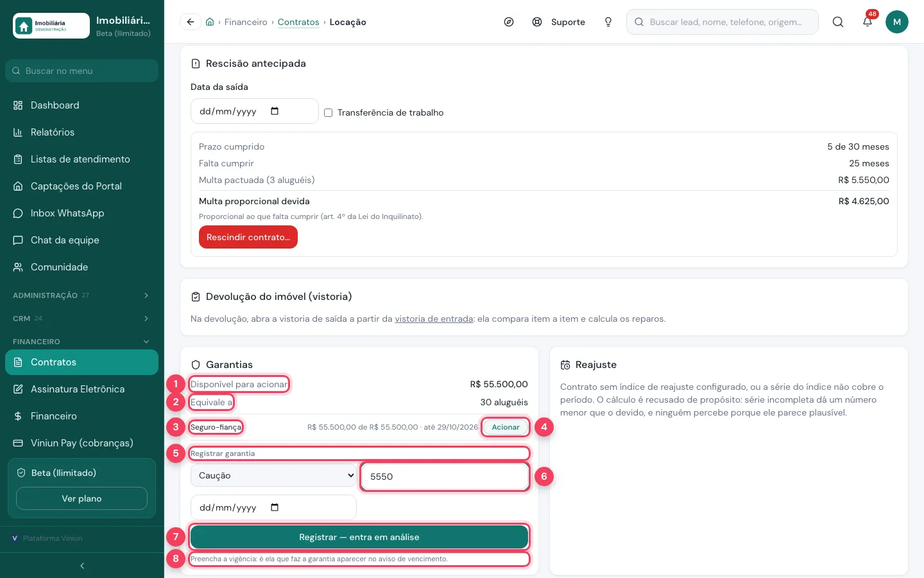Open Suporte from the top bar
The height and width of the screenshot is (578, 924).
[559, 22]
